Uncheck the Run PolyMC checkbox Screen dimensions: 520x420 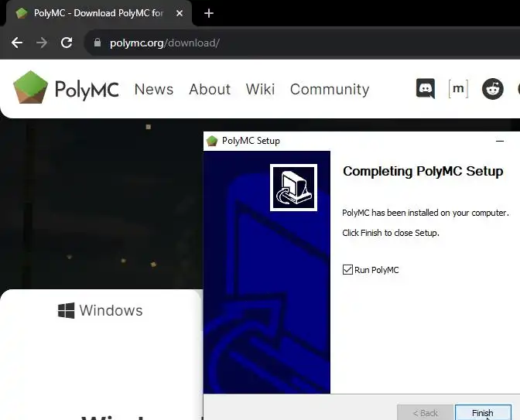coord(347,269)
